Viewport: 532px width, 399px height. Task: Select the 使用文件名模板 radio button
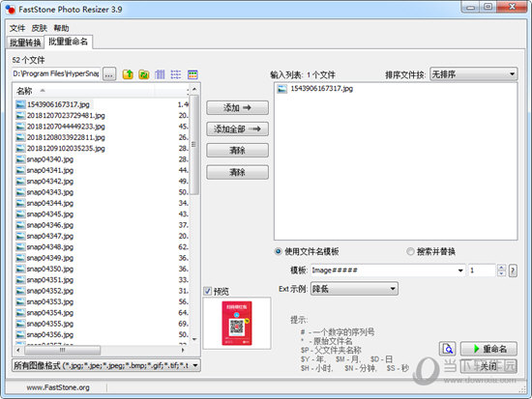click(279, 251)
